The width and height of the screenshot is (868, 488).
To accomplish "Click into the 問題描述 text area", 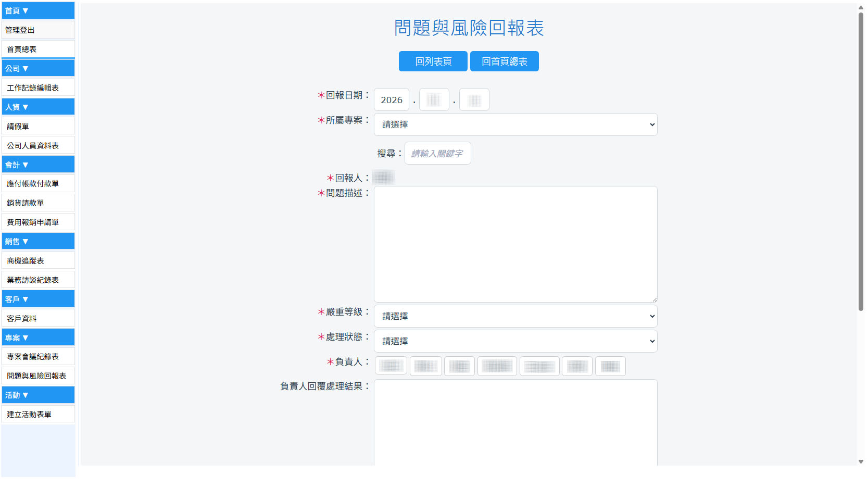I will coord(515,244).
